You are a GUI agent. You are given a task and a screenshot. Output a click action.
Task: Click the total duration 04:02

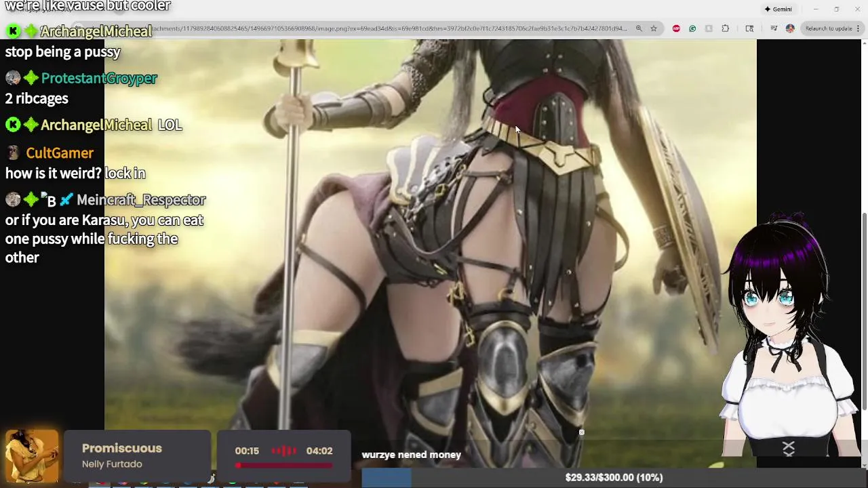(319, 451)
